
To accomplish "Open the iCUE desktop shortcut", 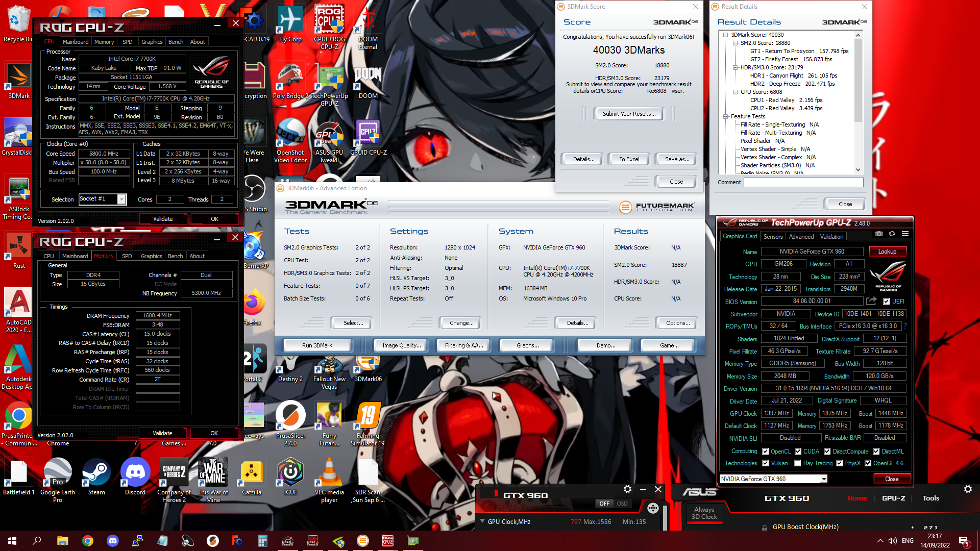I will 290,477.
